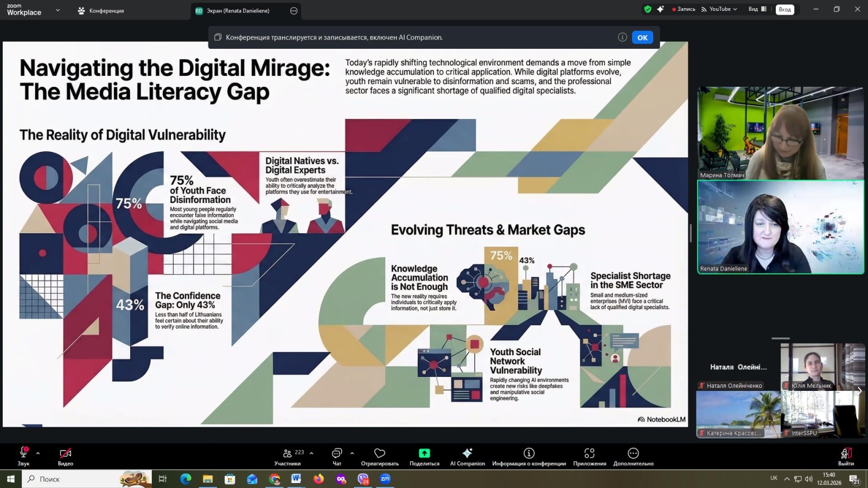The image size is (868, 488).
Task: Expand the Zoom Workplace dropdown chevron
Action: click(x=58, y=10)
